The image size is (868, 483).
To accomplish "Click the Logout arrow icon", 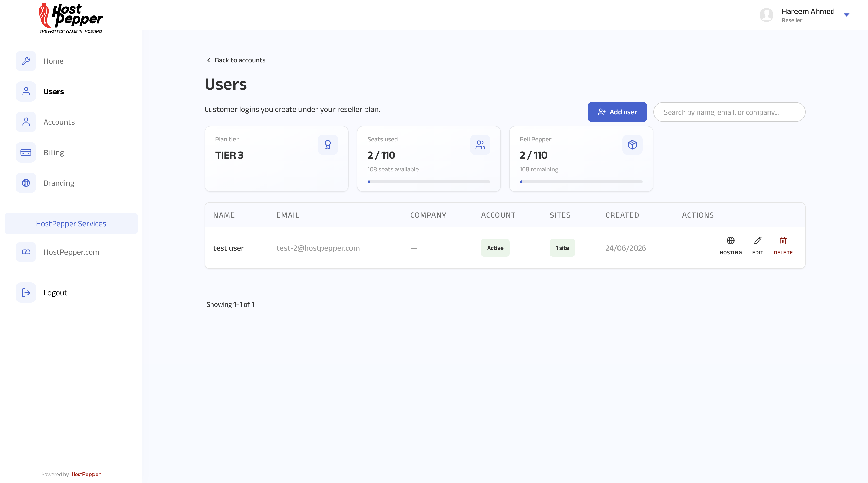I will coord(26,293).
